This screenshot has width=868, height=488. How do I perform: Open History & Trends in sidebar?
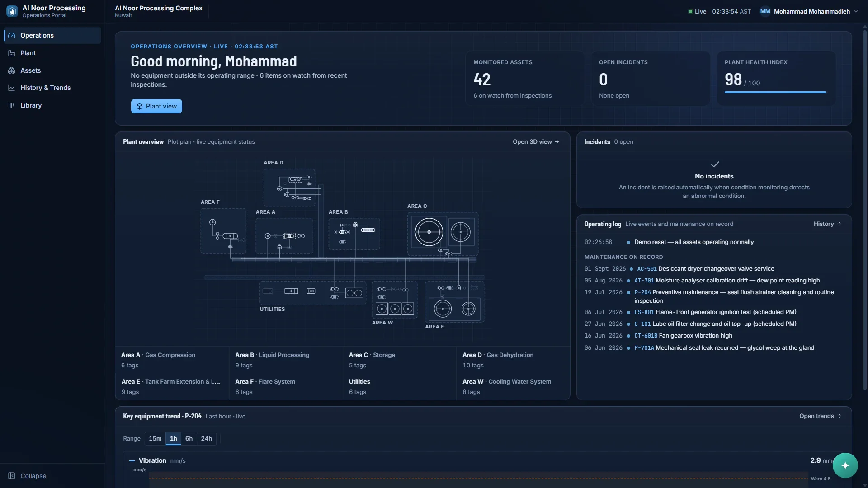click(x=52, y=88)
